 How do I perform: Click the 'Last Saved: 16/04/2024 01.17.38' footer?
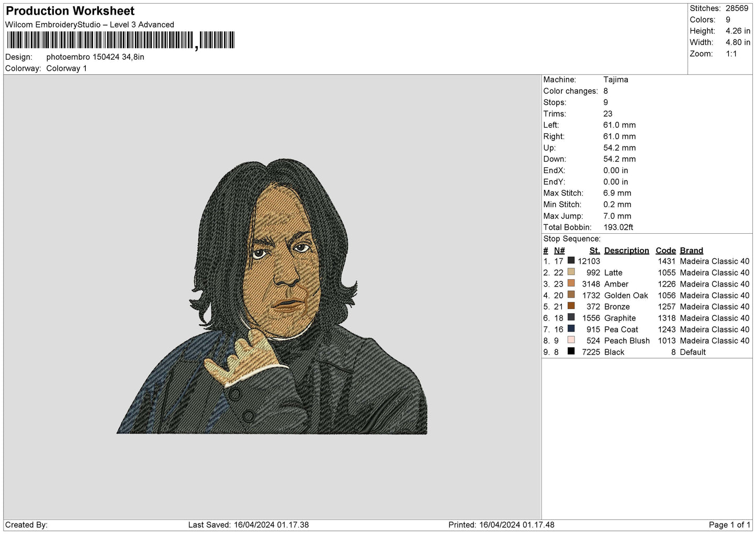point(249,525)
